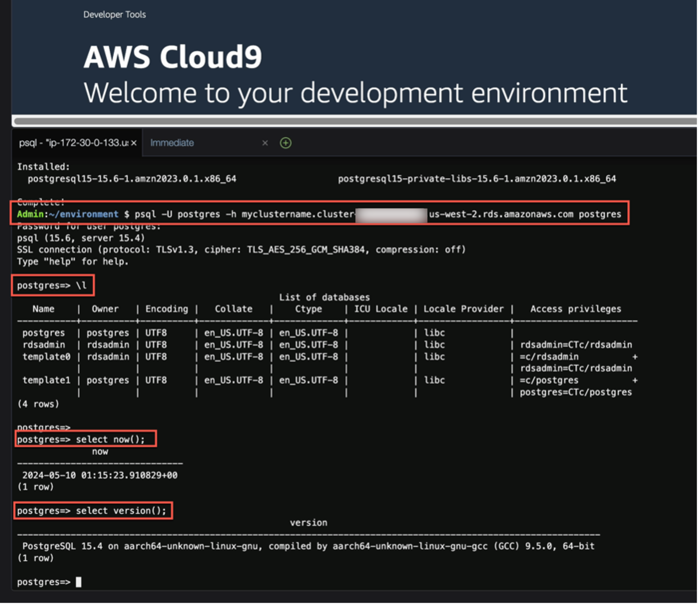Switch to the psql terminal tab
This screenshot has width=700, height=606.
coord(77,143)
